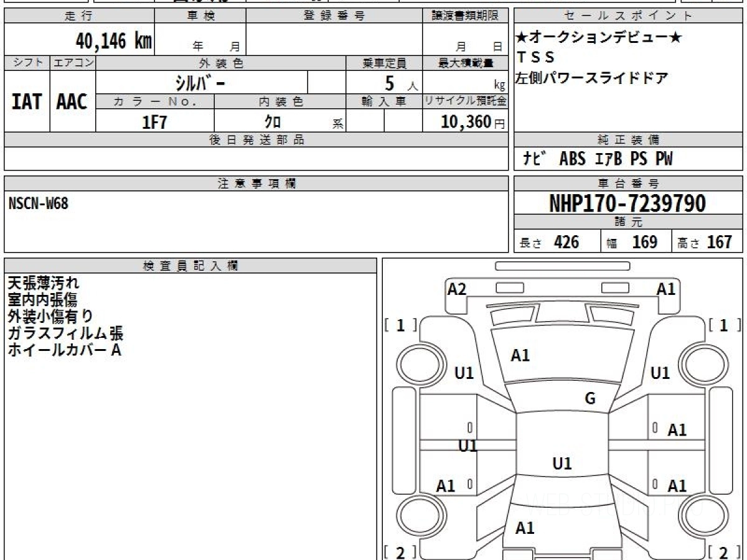The image size is (747, 560).
Task: Click the 走行 mileage header
Action: point(78,16)
